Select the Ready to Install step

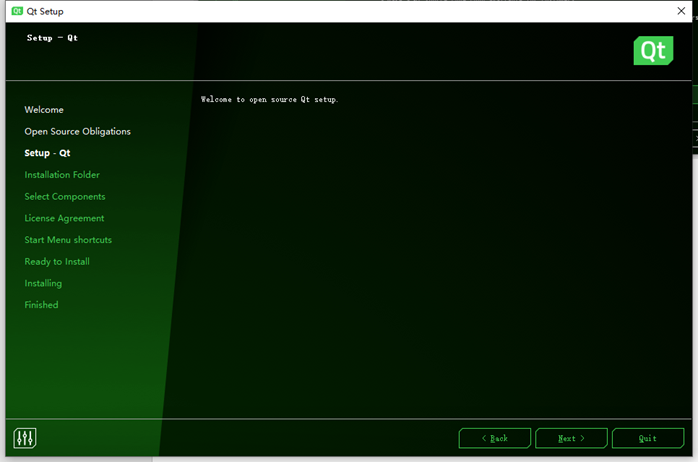pos(57,262)
